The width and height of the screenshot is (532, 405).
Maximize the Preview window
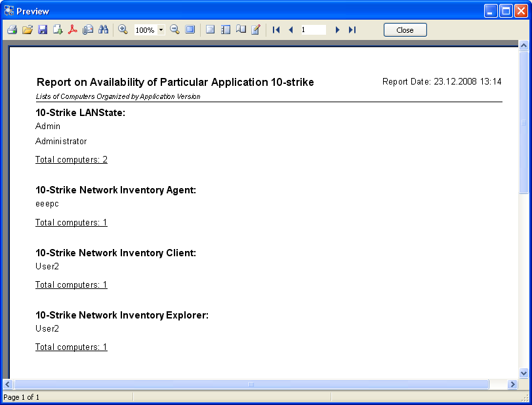[x=506, y=11]
